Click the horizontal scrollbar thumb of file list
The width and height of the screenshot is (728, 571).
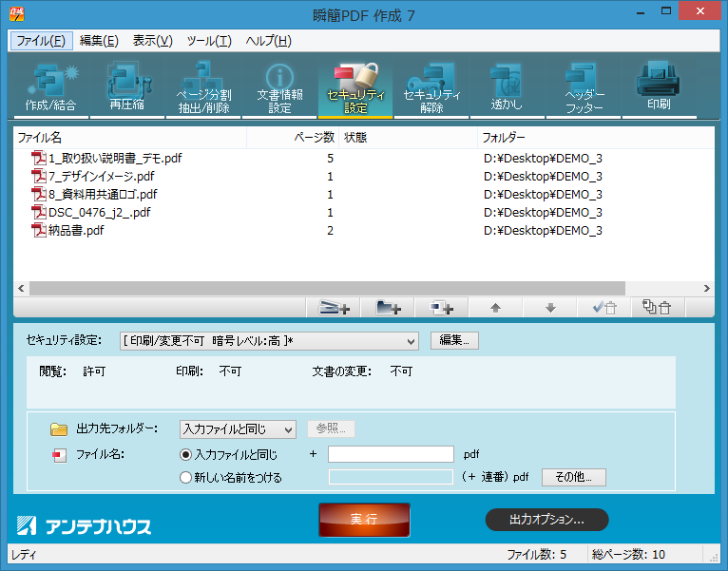(x=327, y=288)
